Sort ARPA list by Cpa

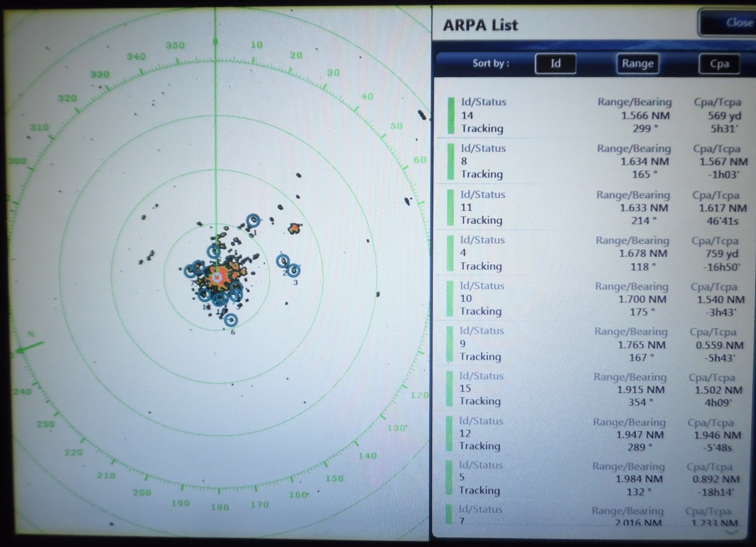coord(719,64)
